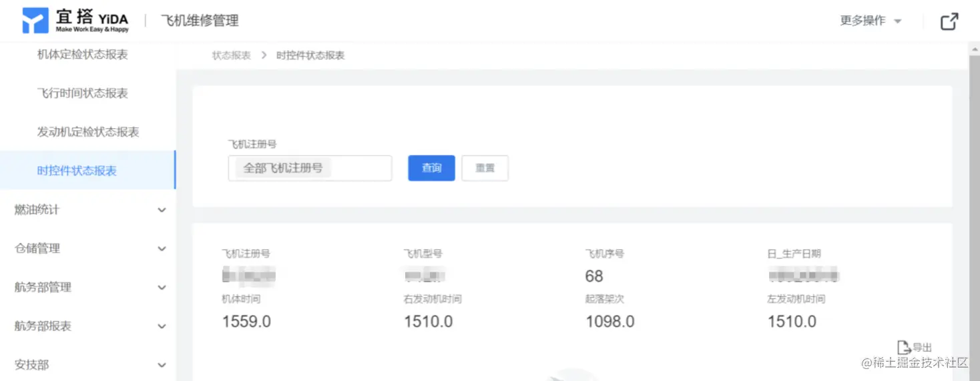The image size is (980, 381).
Task: Open 机体定检状态报表 in sidebar
Action: pyautogui.click(x=82, y=55)
